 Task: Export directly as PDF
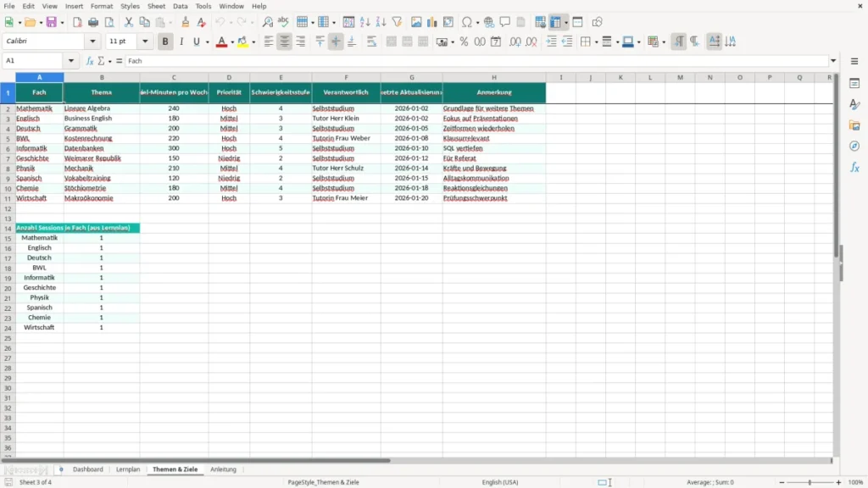pos(77,22)
